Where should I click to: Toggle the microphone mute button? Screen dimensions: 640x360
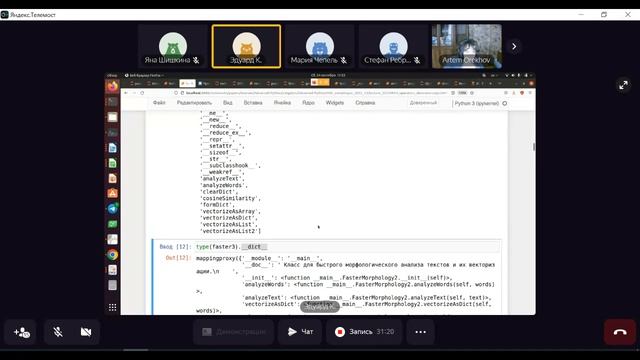[58, 332]
